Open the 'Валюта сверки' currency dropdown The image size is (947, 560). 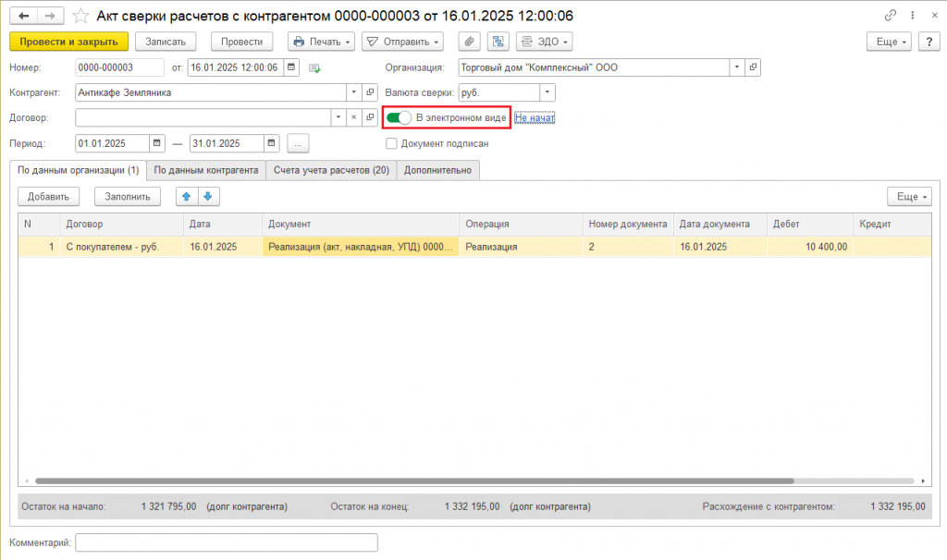click(547, 92)
